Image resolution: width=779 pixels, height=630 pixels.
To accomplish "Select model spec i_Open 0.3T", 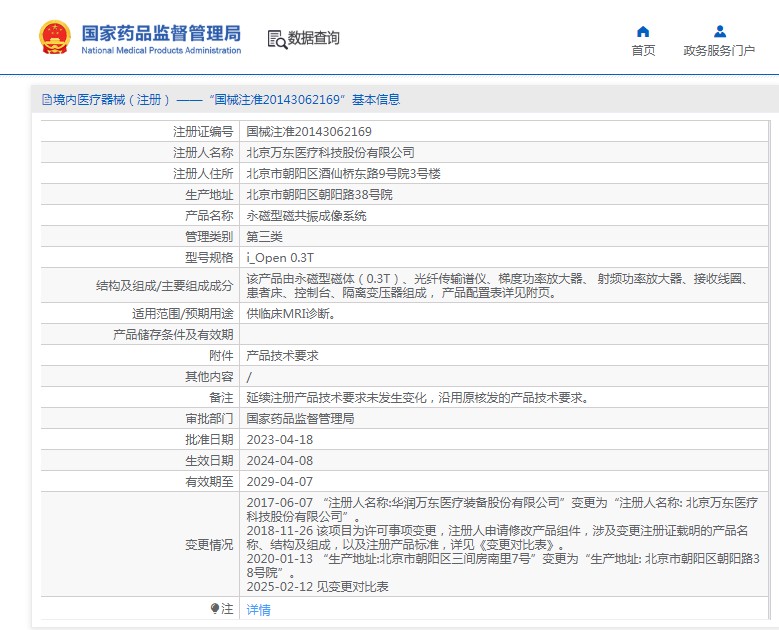I will click(280, 257).
